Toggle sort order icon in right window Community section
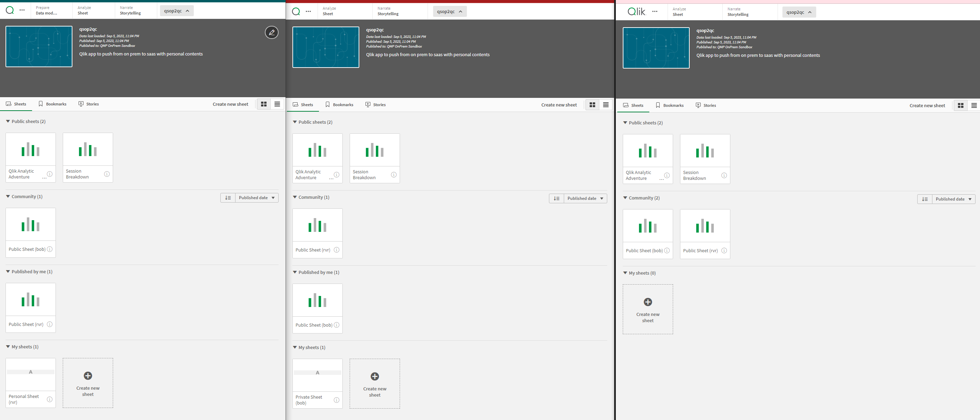 [925, 199]
